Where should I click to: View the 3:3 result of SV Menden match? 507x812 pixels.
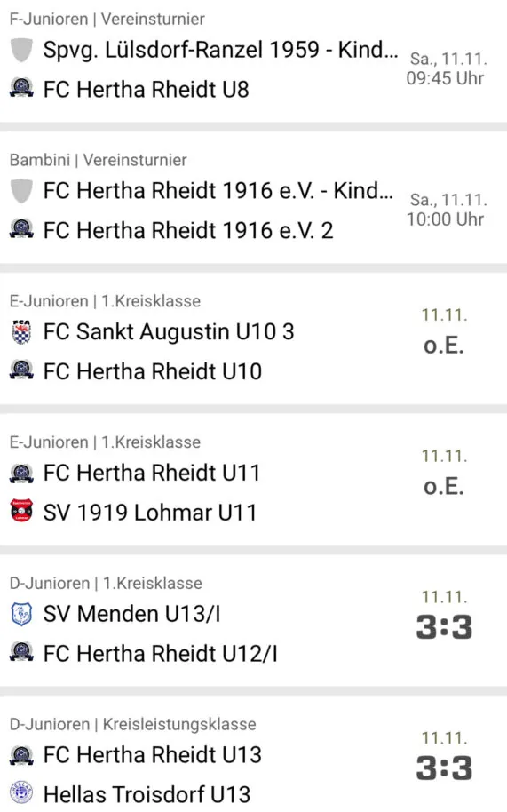tap(444, 627)
